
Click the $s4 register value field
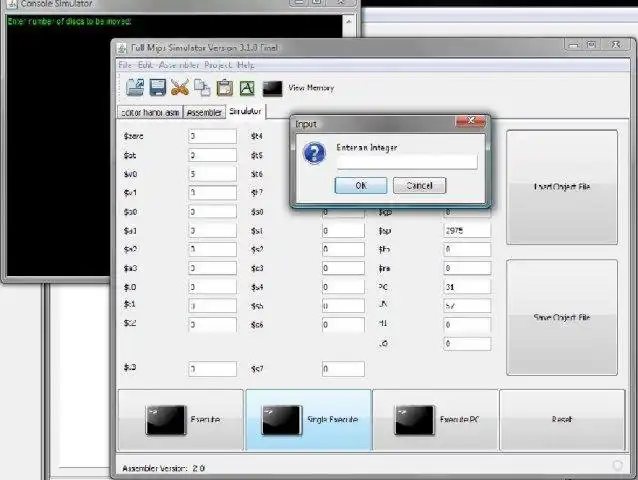(343, 287)
